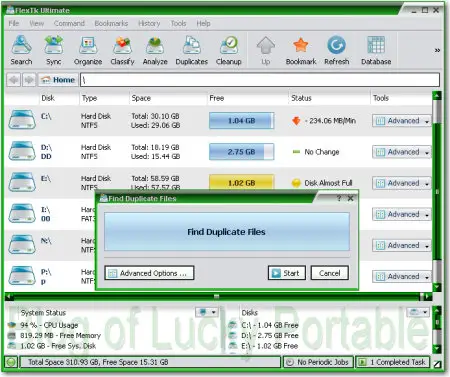Screen dimensions: 450x377
Task: Select 'C:\ - 1.04 GB Free' in Disks panel
Action: tap(270, 325)
